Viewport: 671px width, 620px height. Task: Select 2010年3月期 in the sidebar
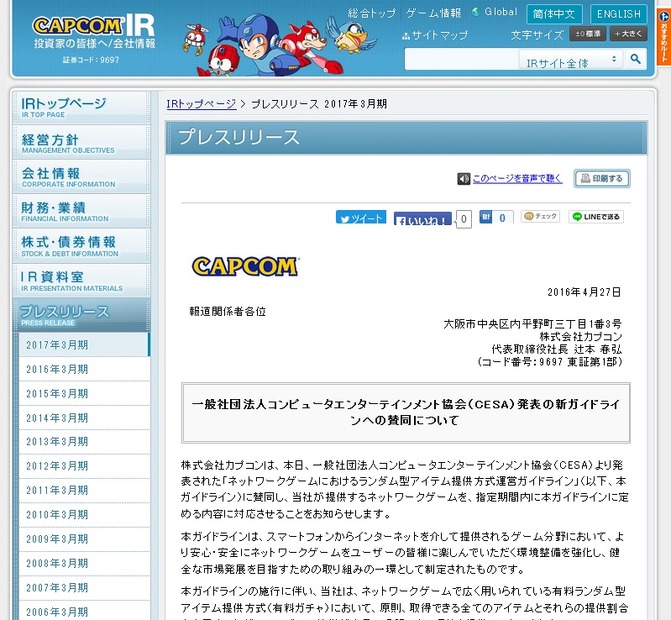point(84,515)
